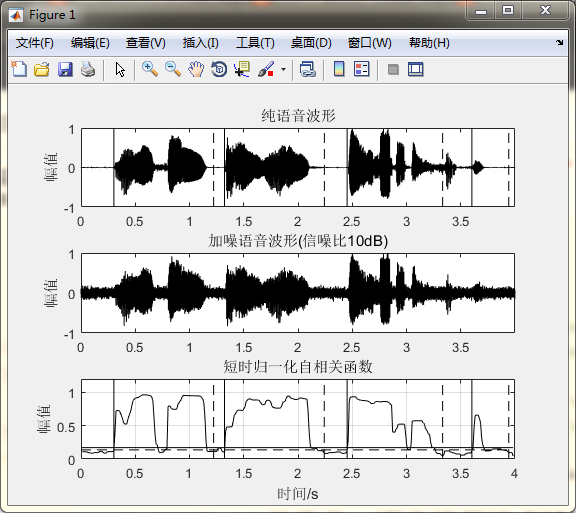Image resolution: width=576 pixels, height=513 pixels.
Task: Click the Hide Plot Tools icon
Action: (x=393, y=69)
